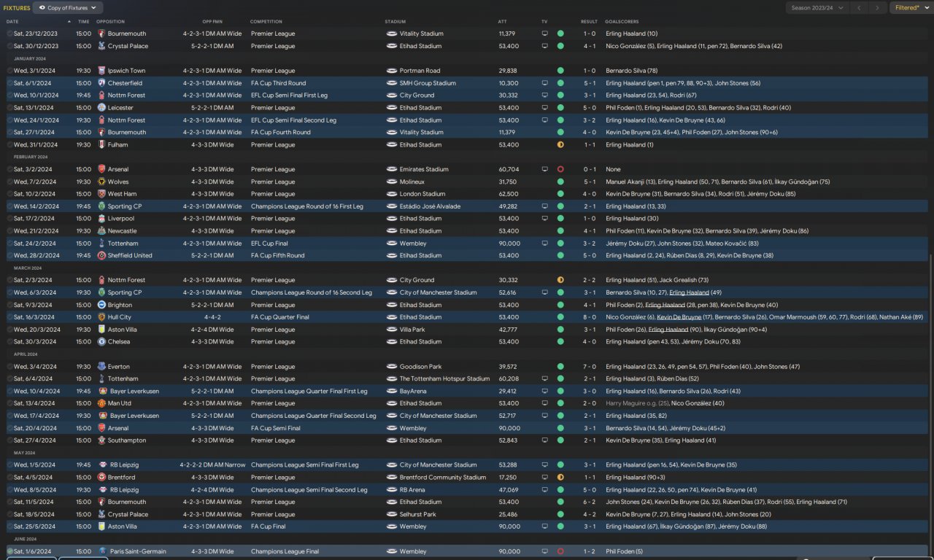Sort by the Att column header
This screenshot has width=934, height=560.
point(502,22)
